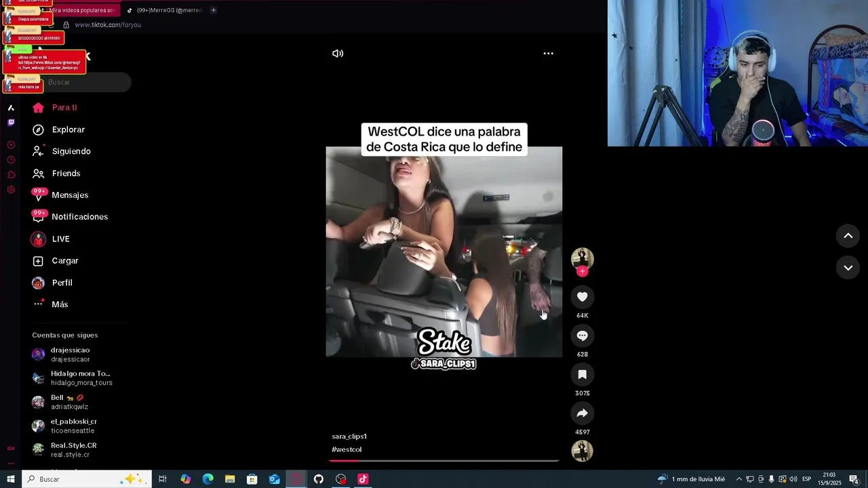Open clock showing 21:03
868x488 pixels.
(x=829, y=479)
